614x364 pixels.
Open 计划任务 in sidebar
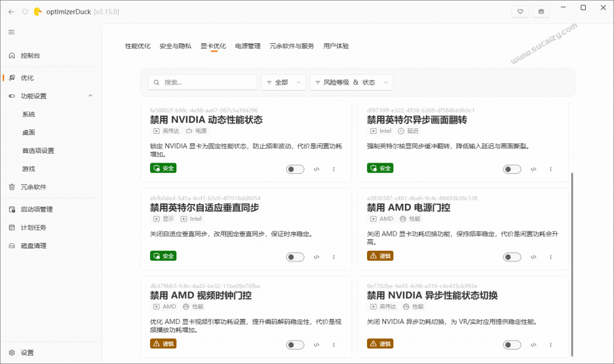50,227
